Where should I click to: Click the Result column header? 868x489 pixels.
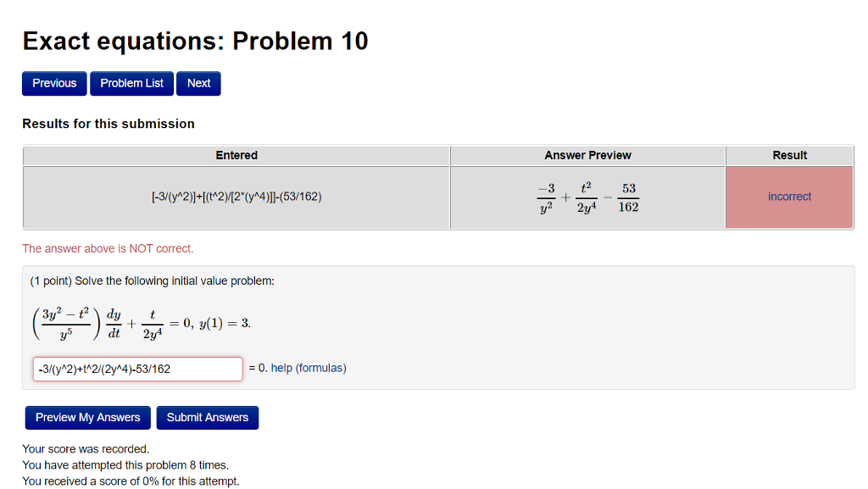click(789, 155)
